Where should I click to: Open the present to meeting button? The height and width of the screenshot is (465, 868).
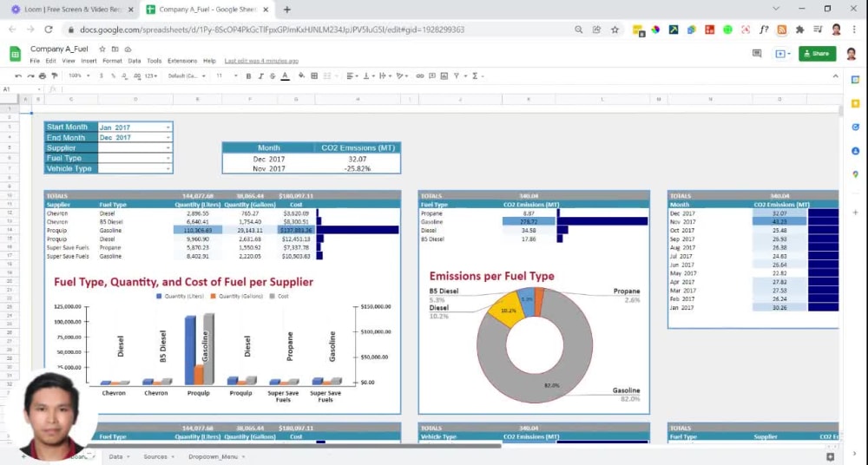[783, 54]
